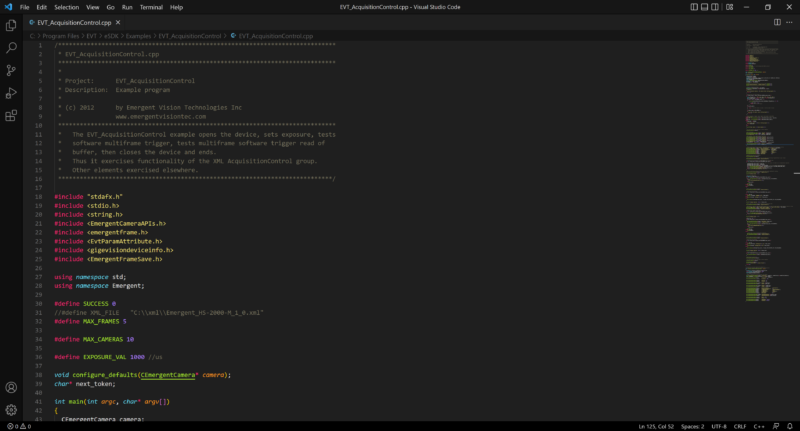The image size is (800, 431).
Task: Expand the Examples folder in breadcrumb
Action: [x=137, y=35]
